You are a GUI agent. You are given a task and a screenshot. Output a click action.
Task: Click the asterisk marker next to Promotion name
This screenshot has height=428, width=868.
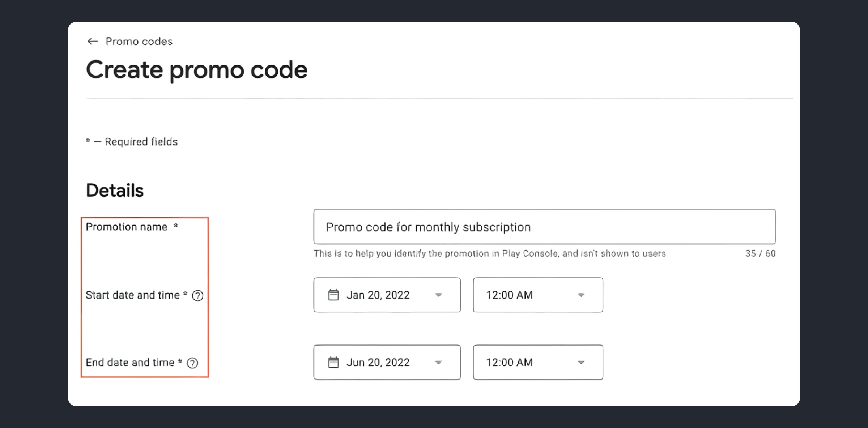pyautogui.click(x=176, y=226)
